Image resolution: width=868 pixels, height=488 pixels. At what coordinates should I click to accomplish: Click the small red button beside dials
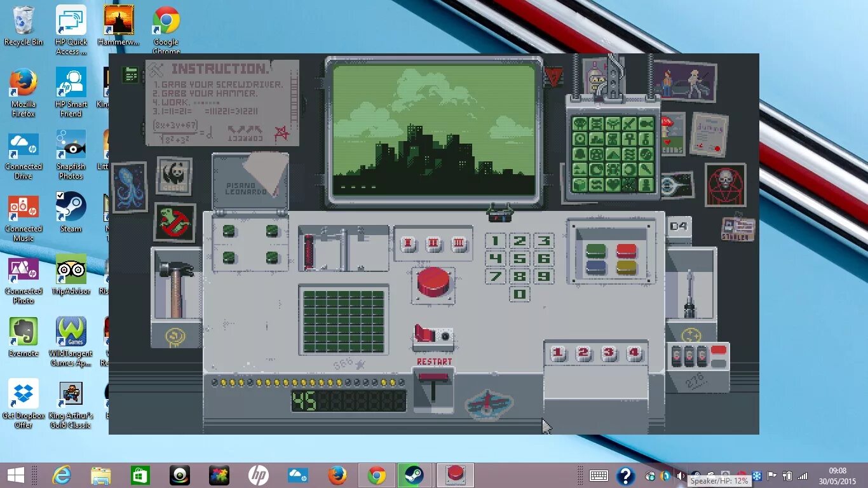pyautogui.click(x=719, y=349)
